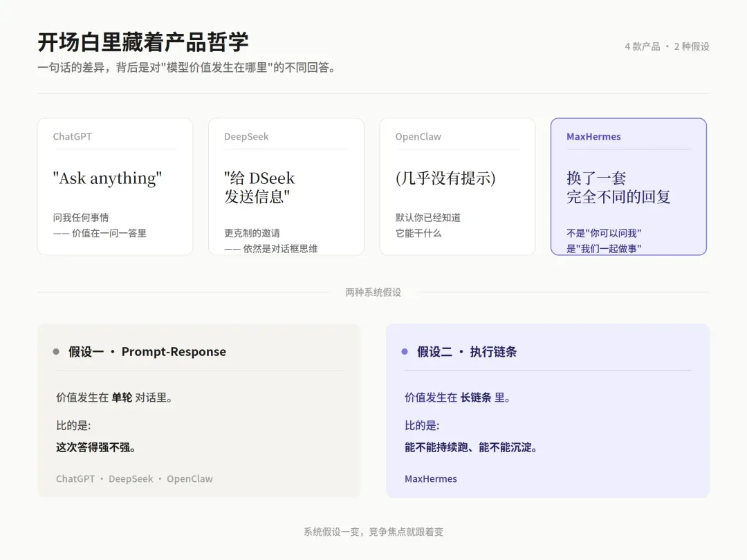Screen dimensions: 747x560
Task: Click the gray bullet beside 假设一
Action: [56, 352]
